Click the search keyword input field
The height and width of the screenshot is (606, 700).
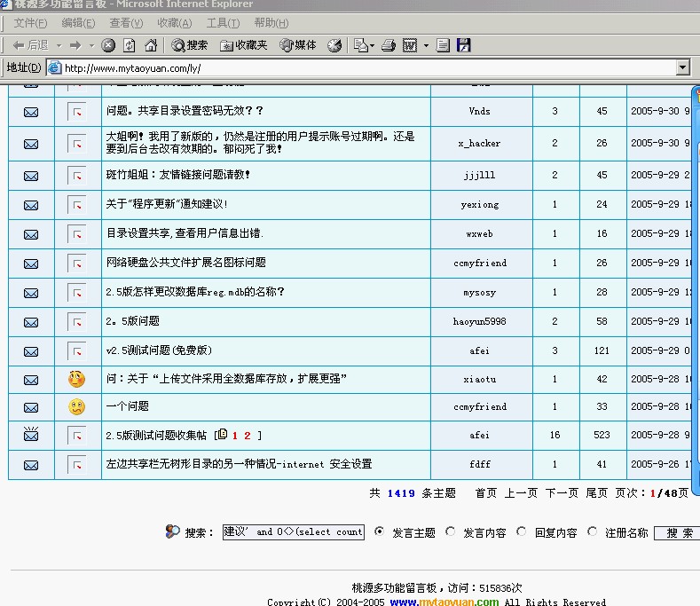[x=293, y=532]
